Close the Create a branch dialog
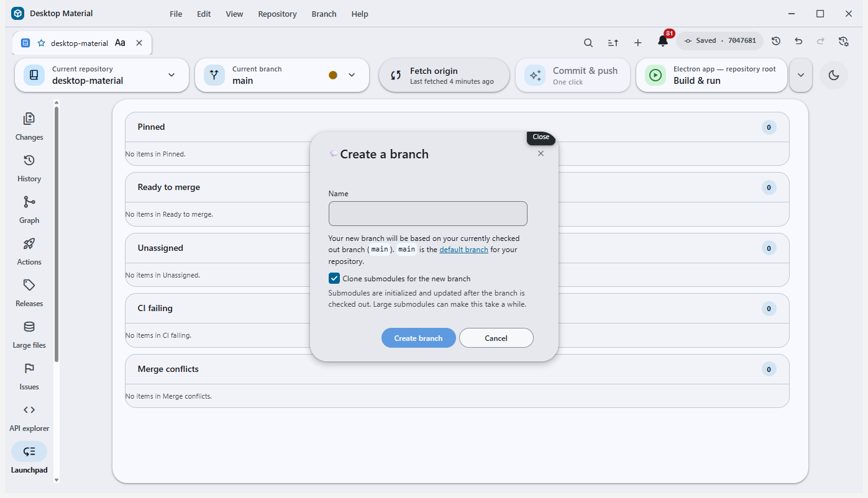Image resolution: width=868 pixels, height=498 pixels. 541,153
